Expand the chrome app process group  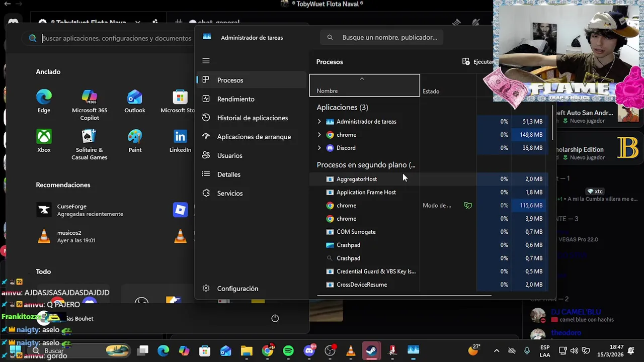point(319,135)
